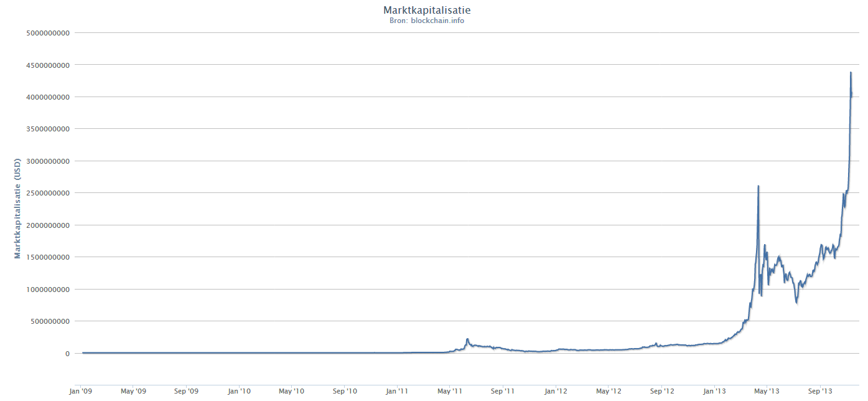Click the x-axis label May '09
The image size is (868, 401).
[133, 392]
